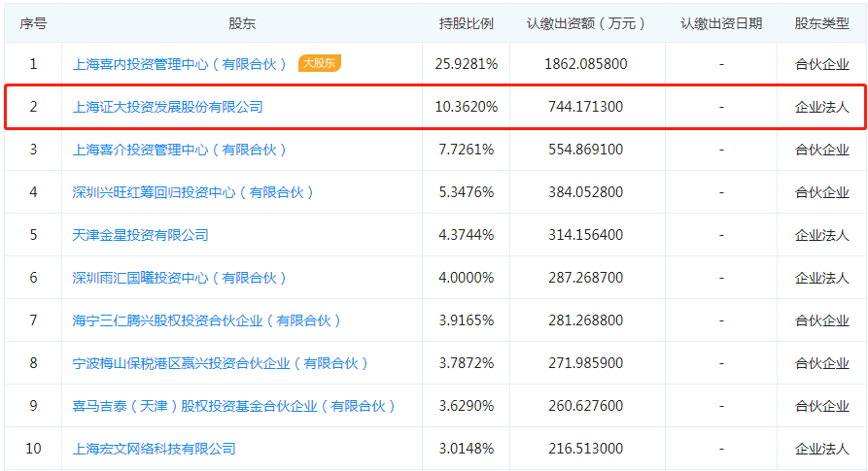Open 深圳雨汇国曦投资中心（有限合伙） link
This screenshot has width=868, height=471.
[x=179, y=278]
